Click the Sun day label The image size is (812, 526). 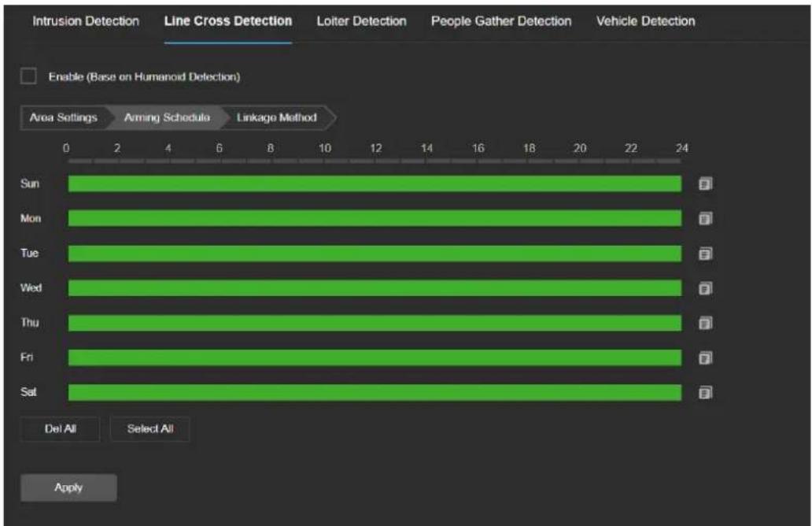point(30,183)
